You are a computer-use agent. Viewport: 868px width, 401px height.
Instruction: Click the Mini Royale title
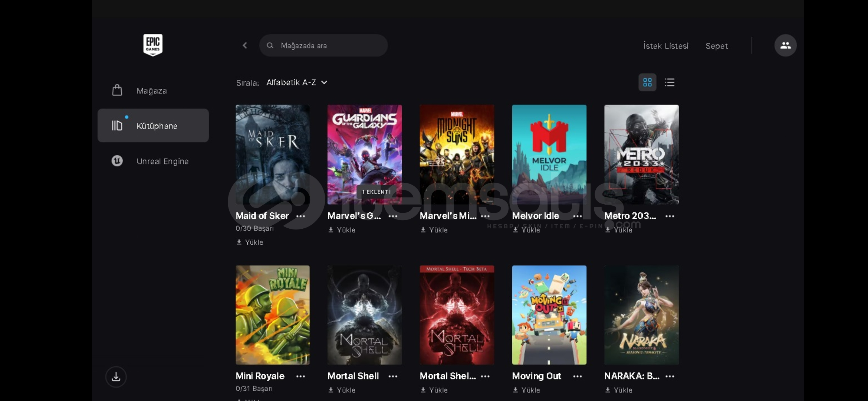(260, 376)
